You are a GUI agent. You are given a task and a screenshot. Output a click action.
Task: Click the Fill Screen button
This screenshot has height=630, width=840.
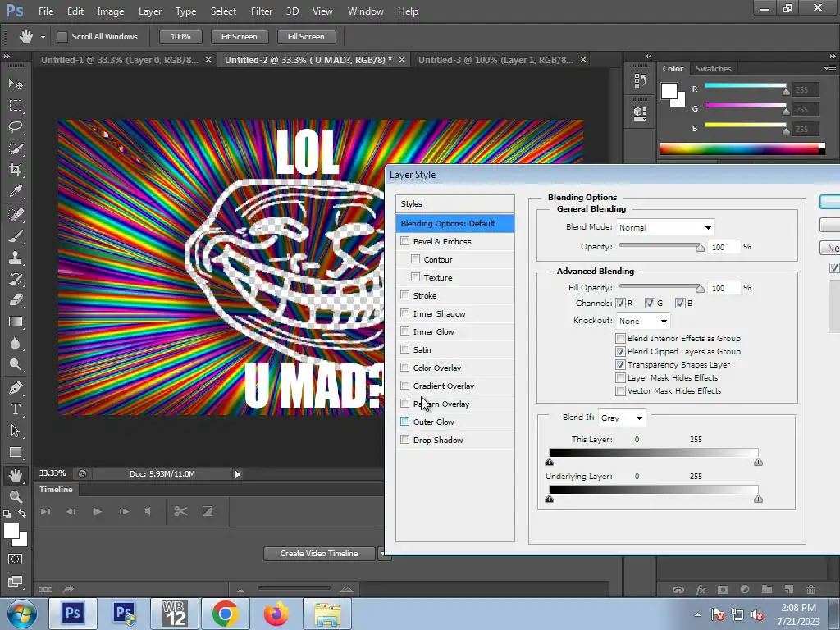pyautogui.click(x=306, y=36)
